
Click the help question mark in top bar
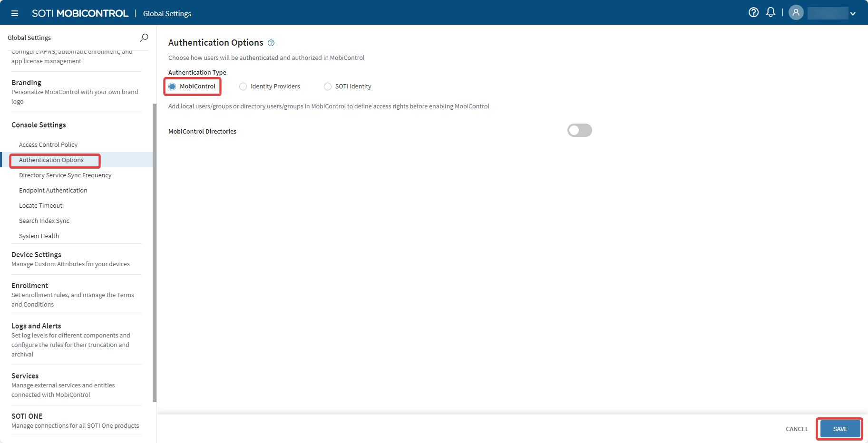click(x=753, y=12)
